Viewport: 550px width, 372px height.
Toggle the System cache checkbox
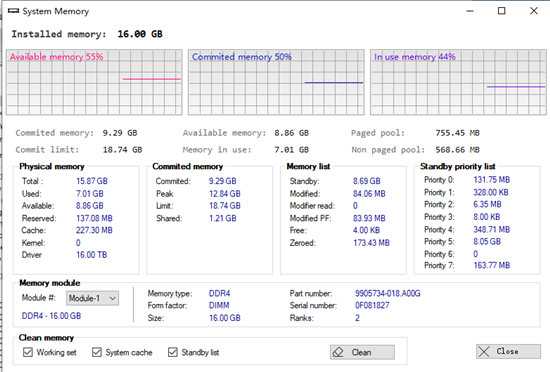(97, 352)
